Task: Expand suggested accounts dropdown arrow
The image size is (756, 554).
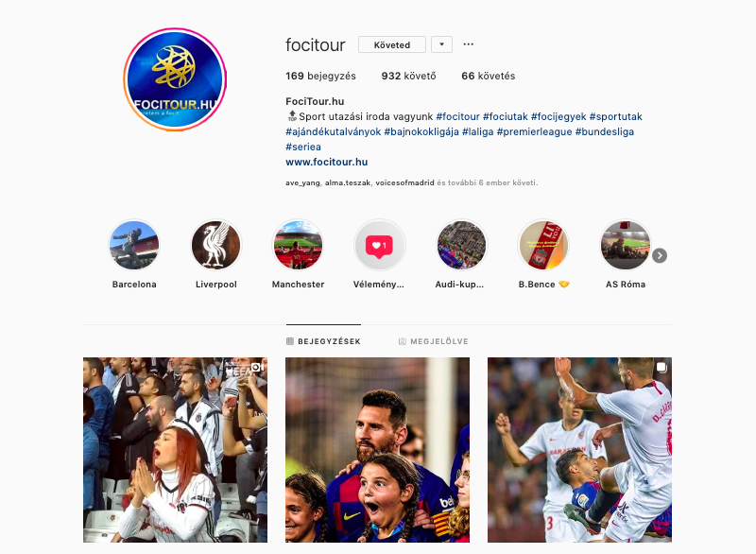Action: (x=441, y=44)
